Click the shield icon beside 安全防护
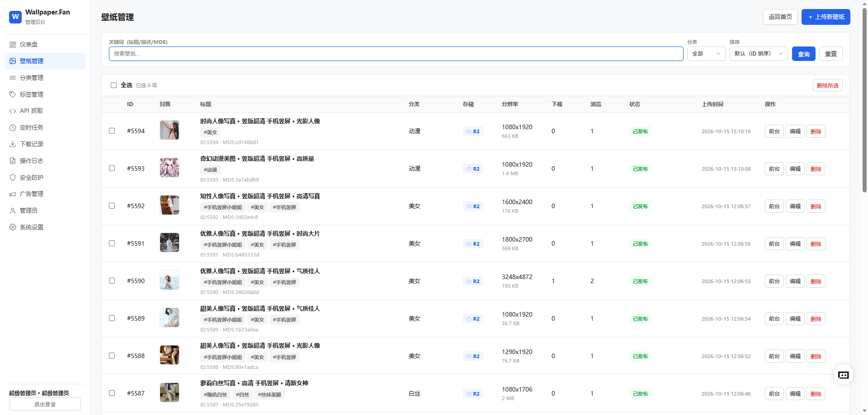This screenshot has height=415, width=868. [x=13, y=177]
